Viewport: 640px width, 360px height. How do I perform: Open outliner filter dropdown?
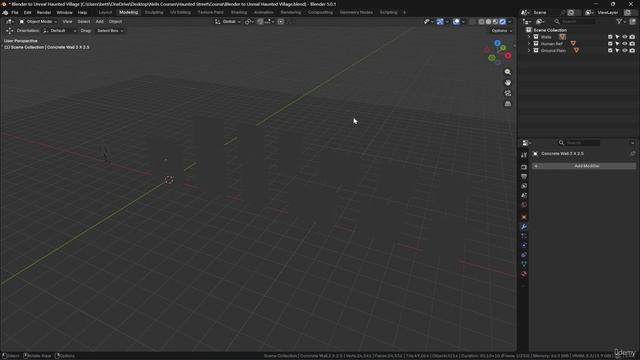coord(621,22)
